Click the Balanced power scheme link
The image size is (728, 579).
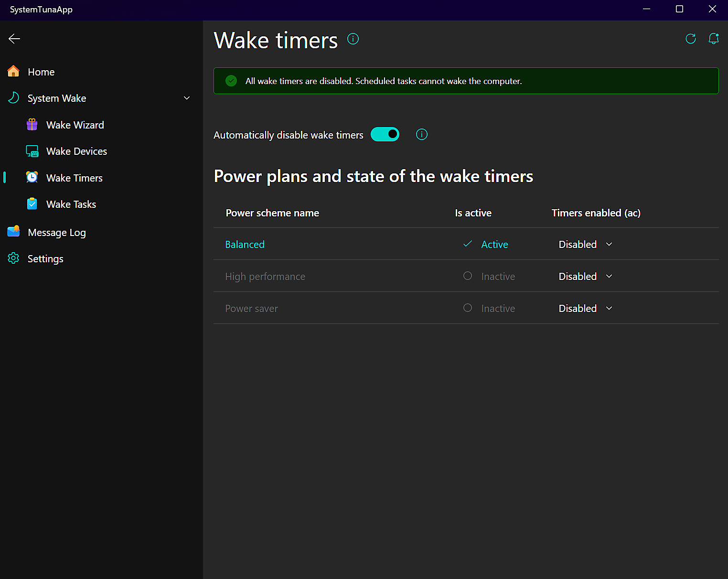point(245,244)
